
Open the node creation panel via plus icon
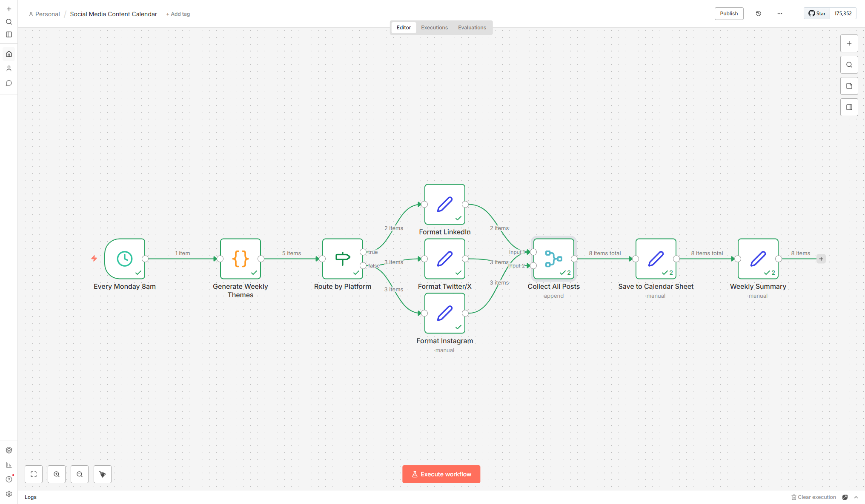(849, 43)
